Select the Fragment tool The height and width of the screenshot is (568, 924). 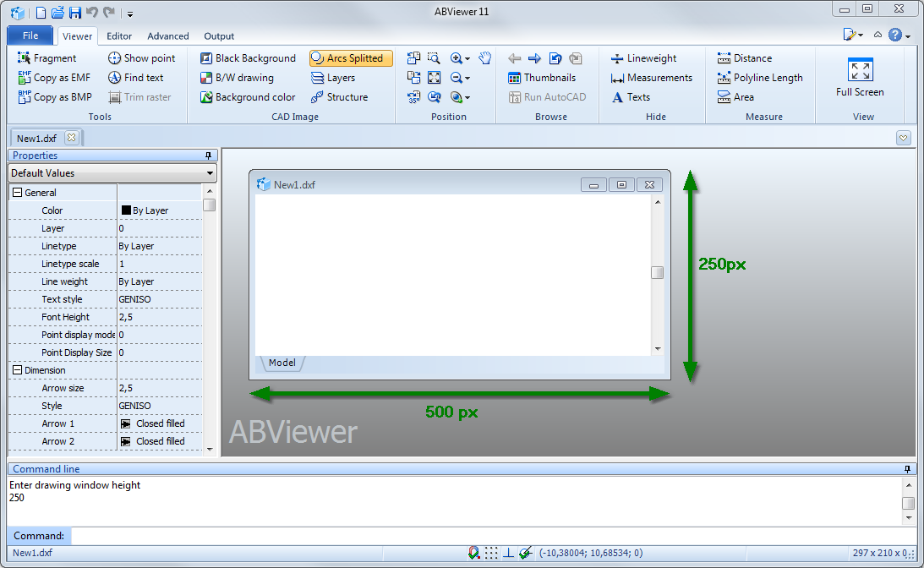[47, 57]
